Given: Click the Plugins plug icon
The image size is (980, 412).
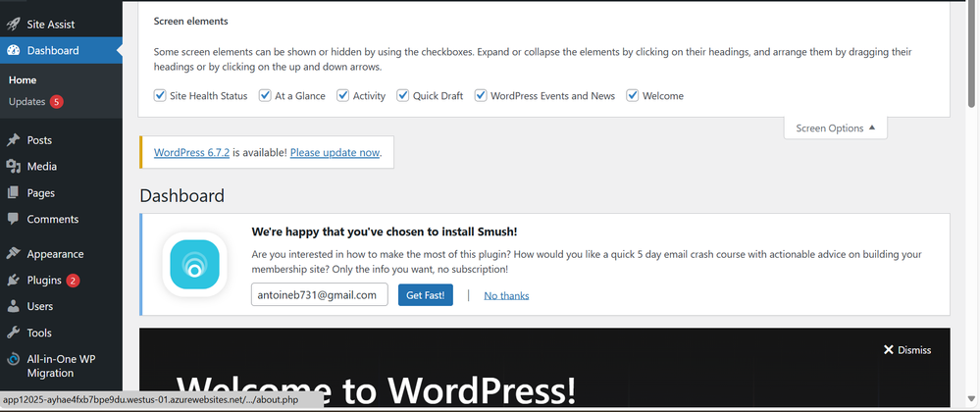Looking at the screenshot, I should (13, 281).
